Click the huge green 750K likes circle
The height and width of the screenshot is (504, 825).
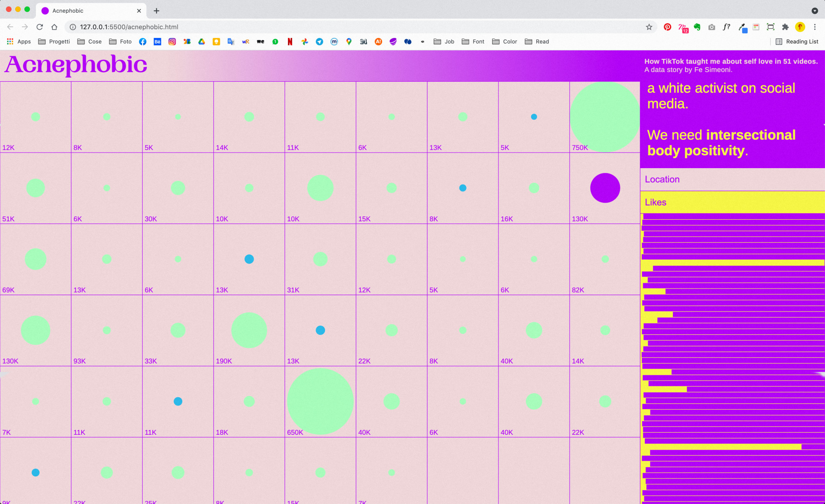pos(605,117)
